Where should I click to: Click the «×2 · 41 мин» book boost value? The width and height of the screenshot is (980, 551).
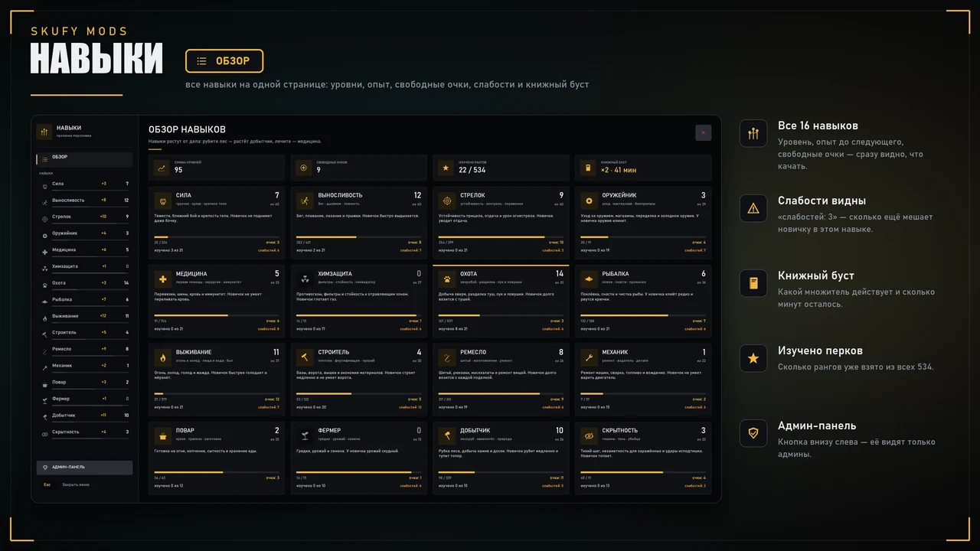point(619,170)
